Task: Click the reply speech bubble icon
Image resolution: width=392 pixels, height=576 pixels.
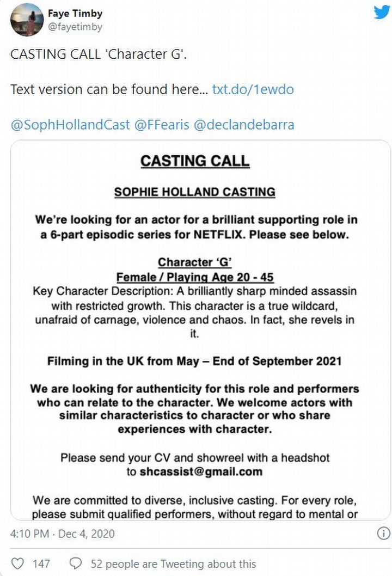Action: pos(77,563)
